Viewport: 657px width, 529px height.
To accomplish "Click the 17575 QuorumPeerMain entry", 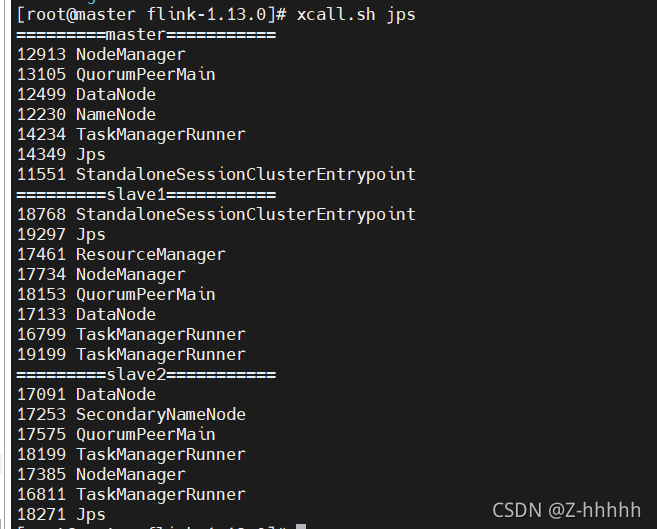I will pos(116,435).
